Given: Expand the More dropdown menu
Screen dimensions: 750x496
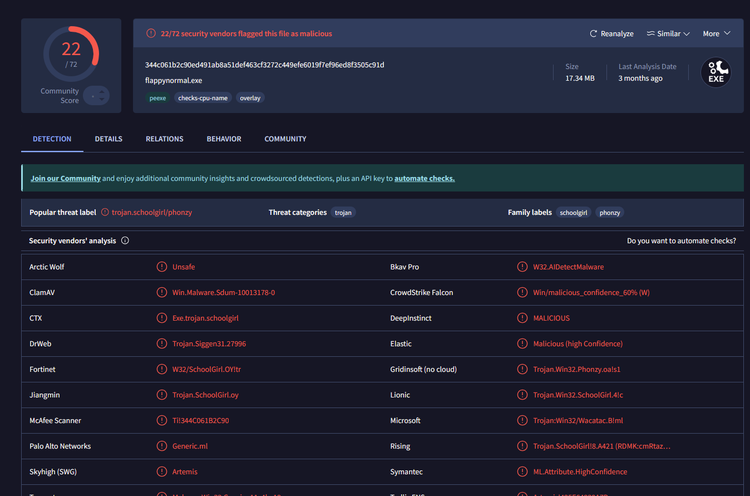Looking at the screenshot, I should tap(716, 33).
